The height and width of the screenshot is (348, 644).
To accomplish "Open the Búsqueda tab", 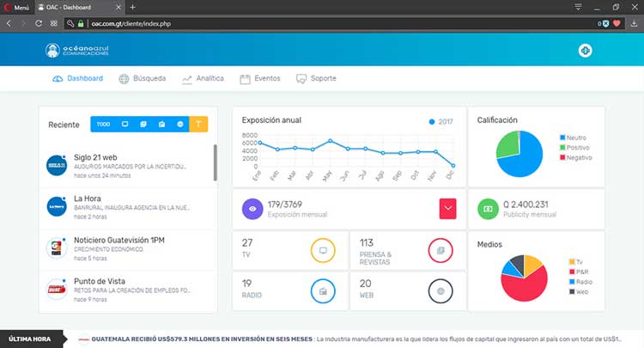I will coord(143,79).
